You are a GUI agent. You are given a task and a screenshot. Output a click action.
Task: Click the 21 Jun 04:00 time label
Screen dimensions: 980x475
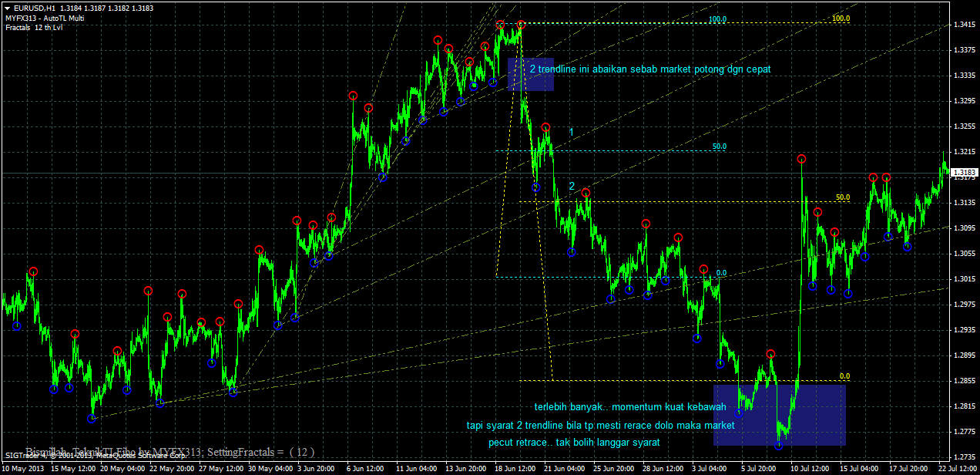(x=564, y=468)
